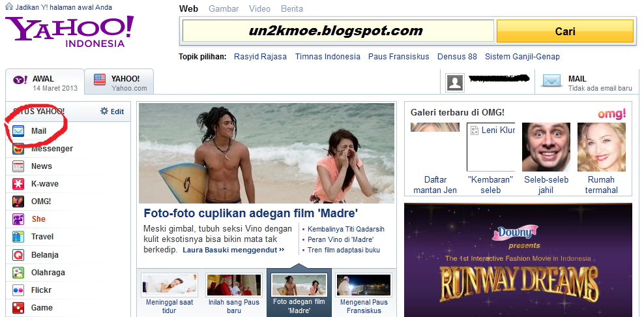Open the Densus 88 topic link
644x317 pixels.
point(457,57)
